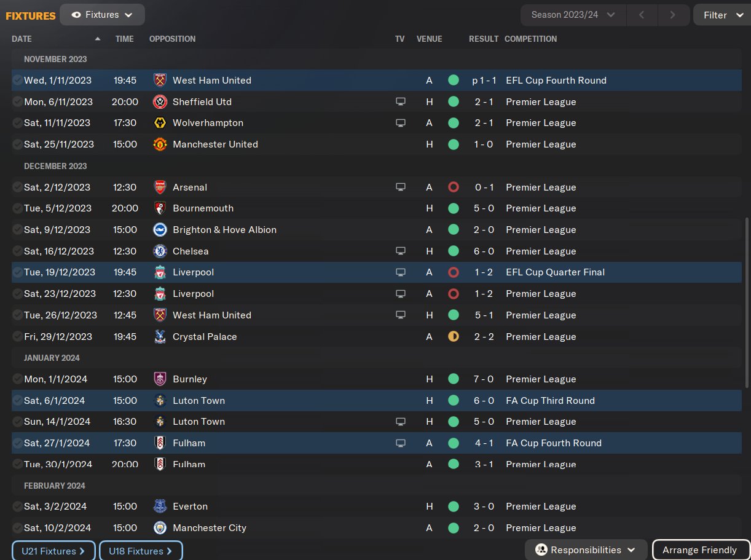Click the Manchester United club badge
The image size is (751, 560).
click(160, 144)
